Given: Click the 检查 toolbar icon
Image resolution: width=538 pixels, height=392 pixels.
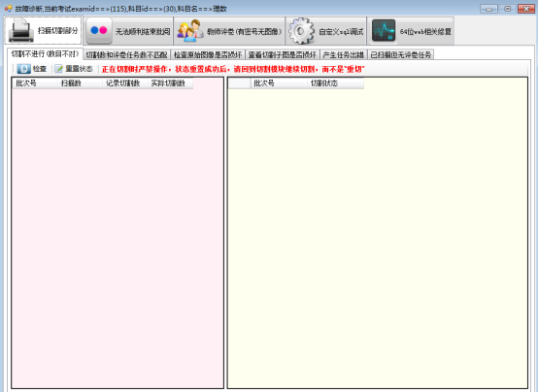Looking at the screenshot, I should pyautogui.click(x=23, y=69).
